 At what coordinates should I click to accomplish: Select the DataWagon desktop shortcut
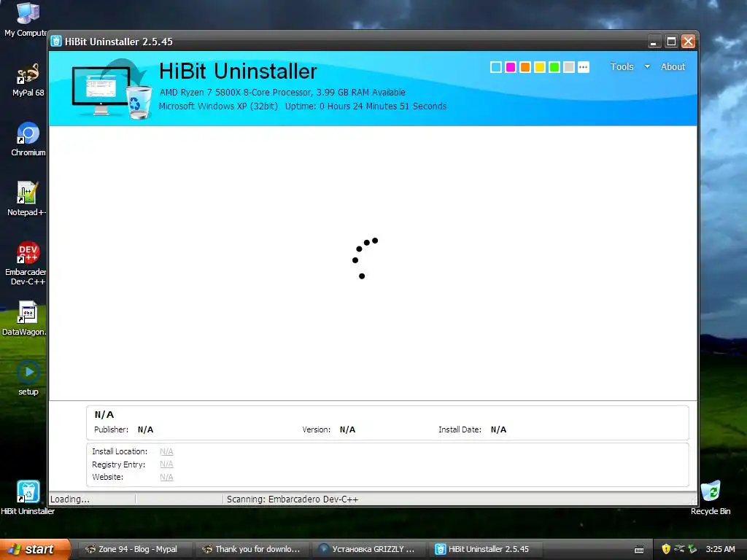point(25,318)
